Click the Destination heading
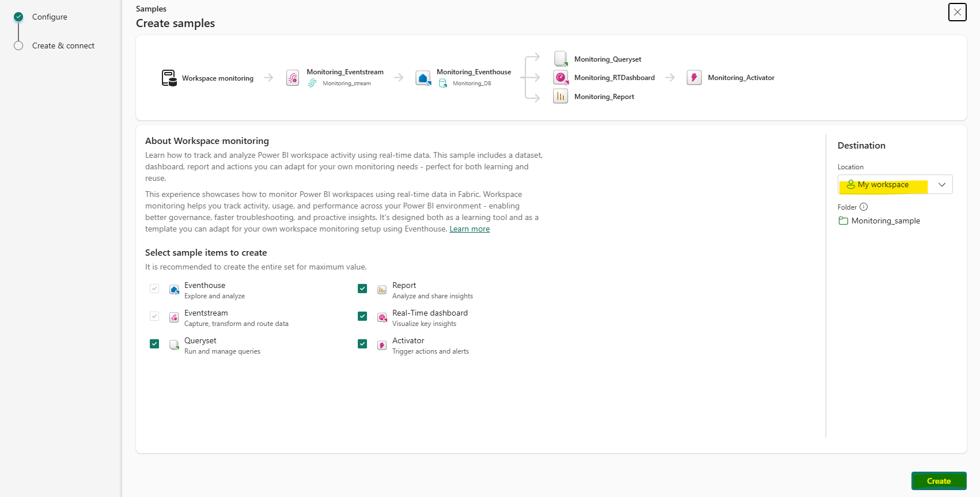 click(861, 146)
